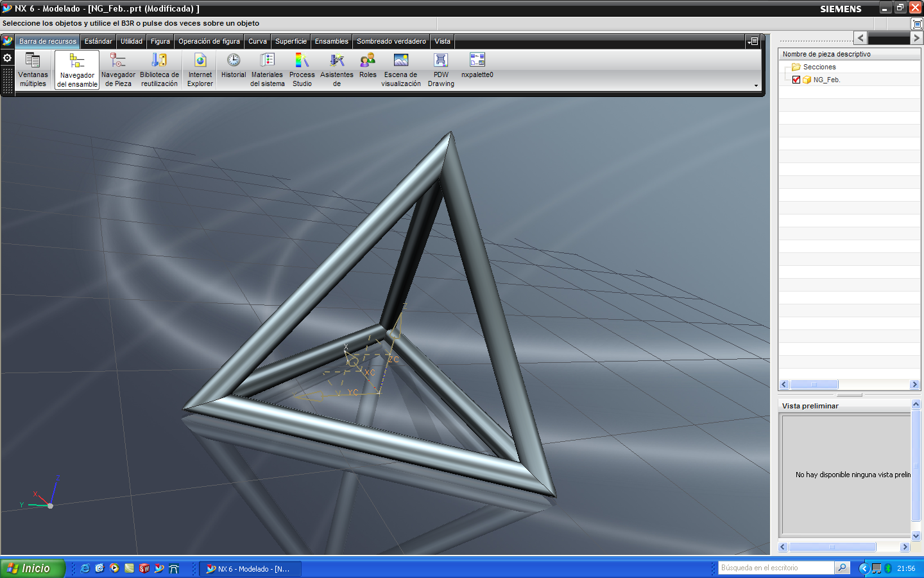924x578 pixels.
Task: Open Biblioteca de reutilización
Action: click(159, 69)
